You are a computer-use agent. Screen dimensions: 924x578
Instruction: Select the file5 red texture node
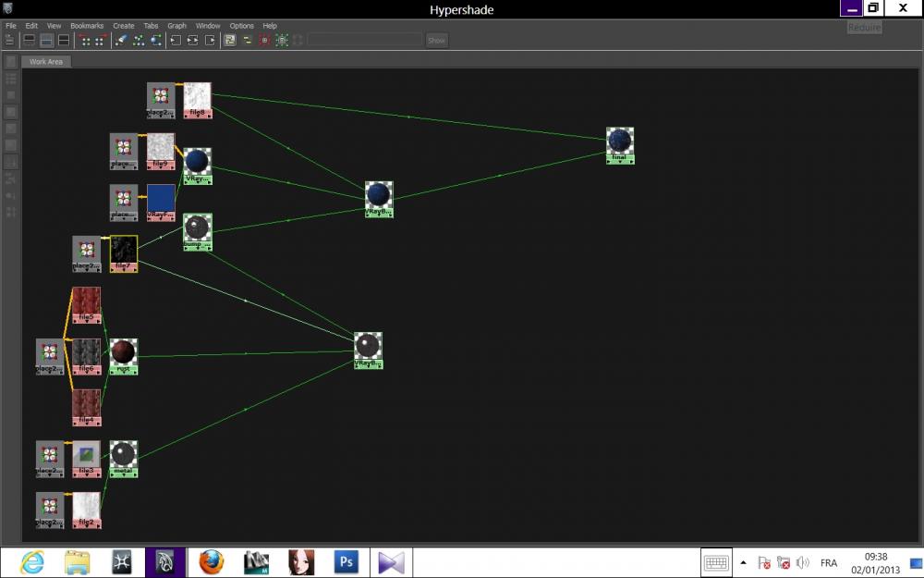87,305
